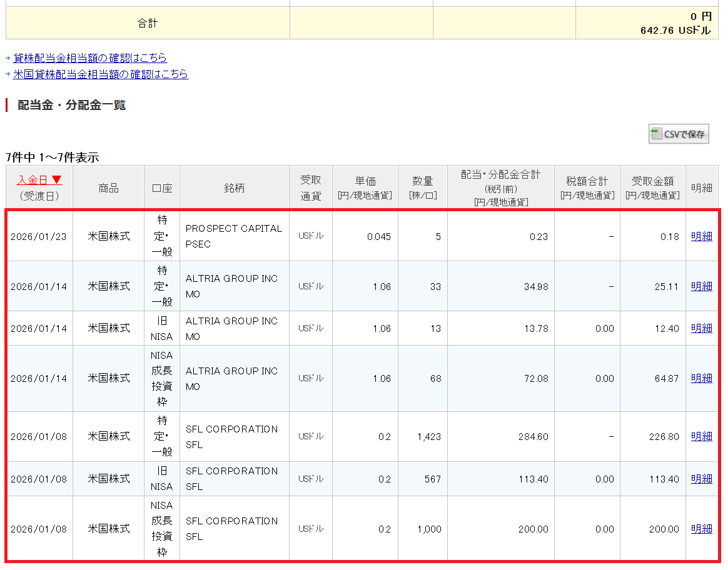Click the 配当金・分配金一覧 section heading
Viewport: 728px width, 570px height.
click(x=71, y=105)
